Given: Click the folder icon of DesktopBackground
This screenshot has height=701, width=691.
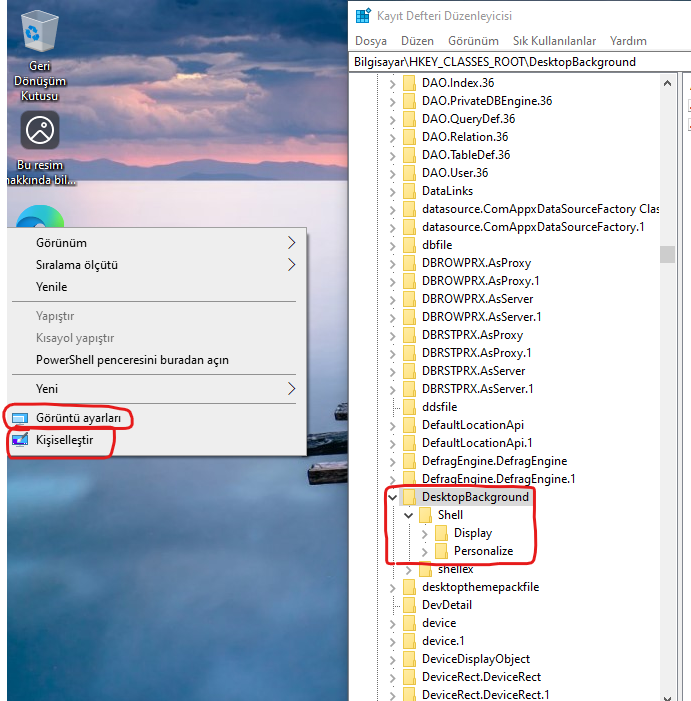Looking at the screenshot, I should pyautogui.click(x=409, y=497).
